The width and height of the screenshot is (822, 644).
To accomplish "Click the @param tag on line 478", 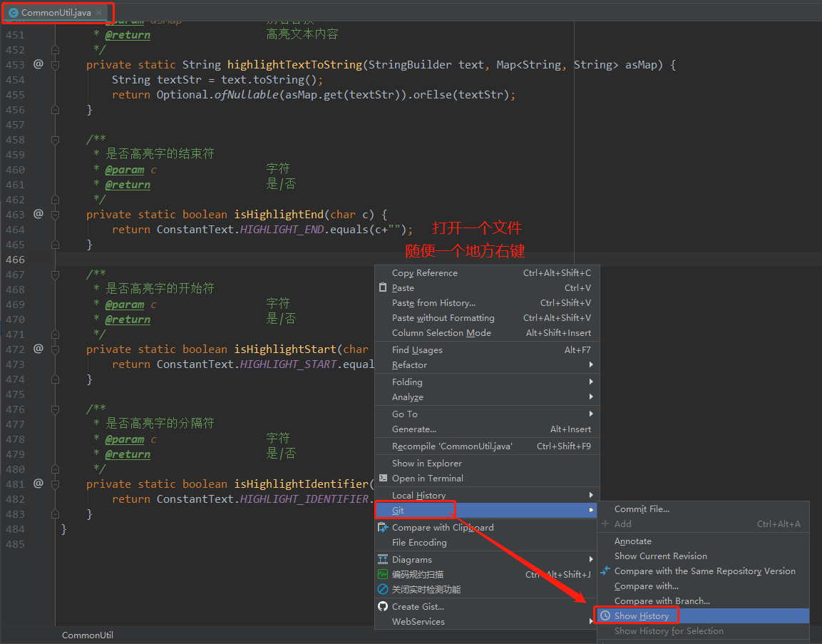I will 124,439.
